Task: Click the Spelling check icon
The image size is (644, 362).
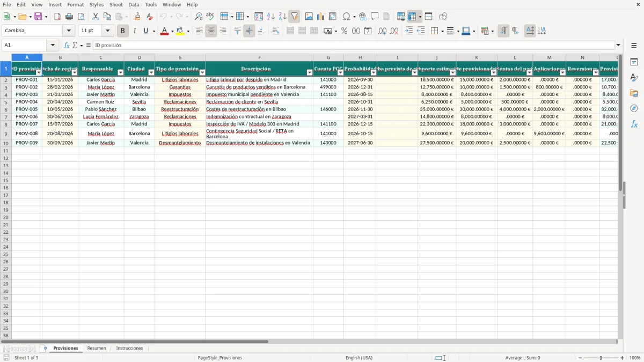Action: (210, 17)
